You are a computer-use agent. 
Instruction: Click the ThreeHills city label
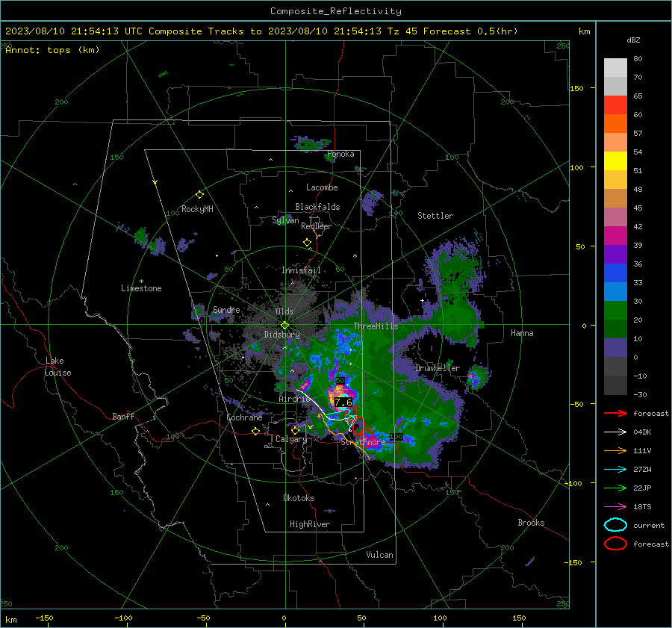coord(376,326)
